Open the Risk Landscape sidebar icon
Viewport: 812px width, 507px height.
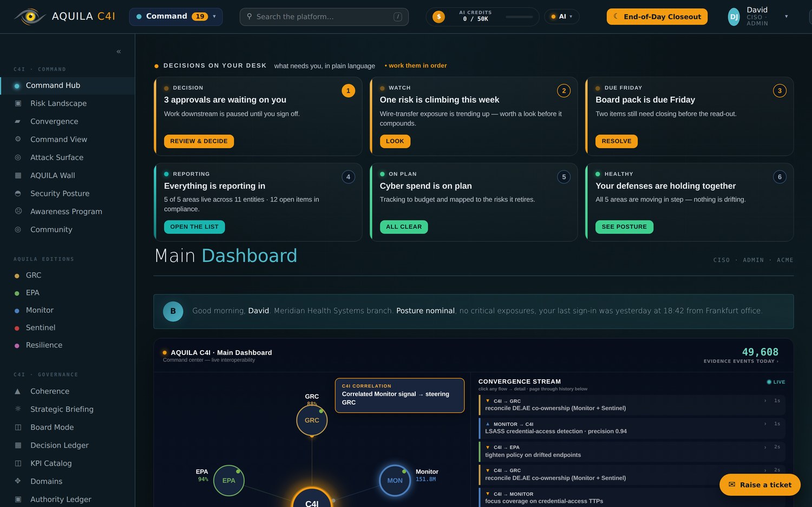click(x=18, y=103)
